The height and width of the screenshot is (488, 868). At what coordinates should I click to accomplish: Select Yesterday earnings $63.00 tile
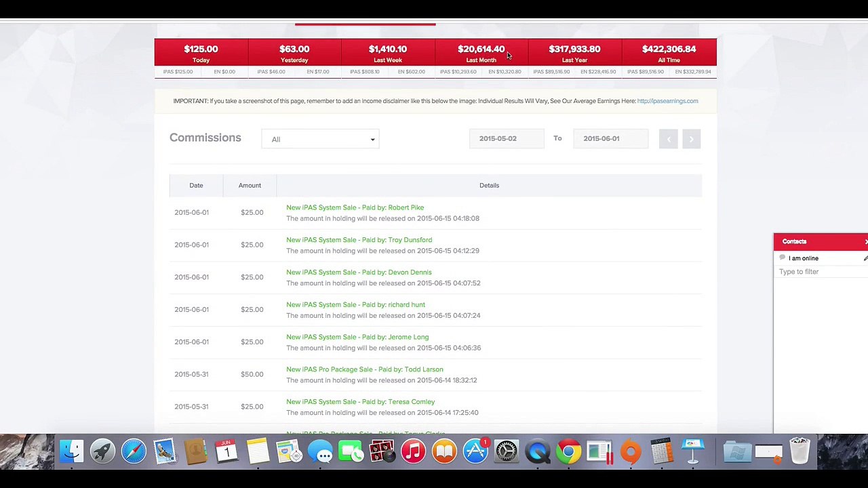pyautogui.click(x=294, y=53)
